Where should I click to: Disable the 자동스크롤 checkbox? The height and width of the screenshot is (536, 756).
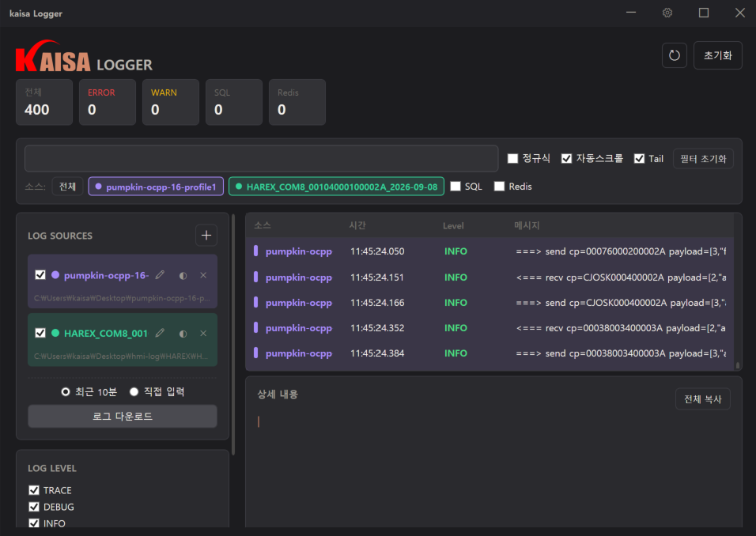[x=566, y=159]
